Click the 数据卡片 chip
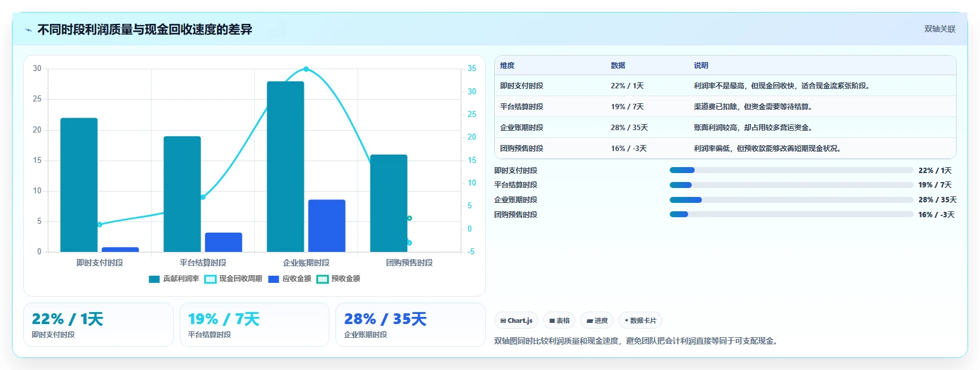The width and height of the screenshot is (980, 370). (640, 320)
